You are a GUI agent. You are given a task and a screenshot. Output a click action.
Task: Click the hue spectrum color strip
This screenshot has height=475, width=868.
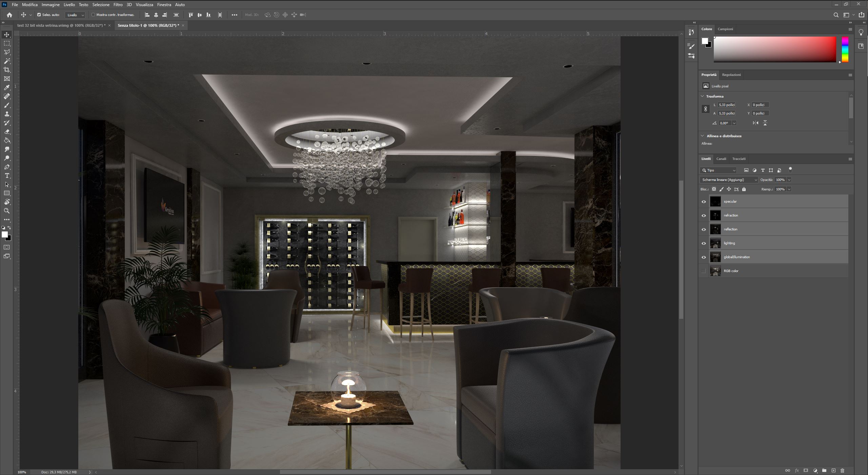[845, 49]
